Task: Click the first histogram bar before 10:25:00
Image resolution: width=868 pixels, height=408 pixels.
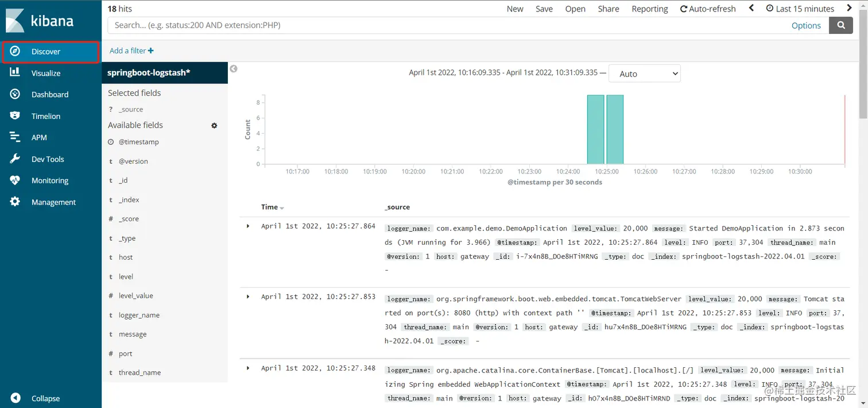Action: [595, 129]
